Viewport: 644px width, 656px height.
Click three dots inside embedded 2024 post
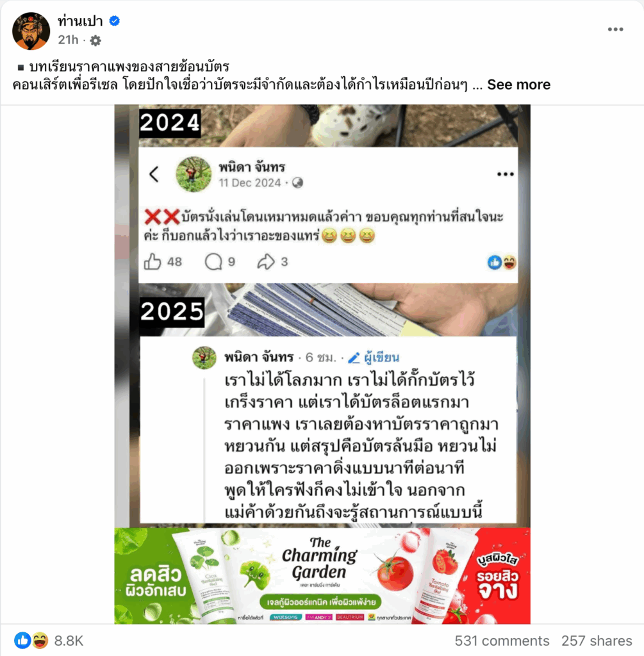coord(505,174)
